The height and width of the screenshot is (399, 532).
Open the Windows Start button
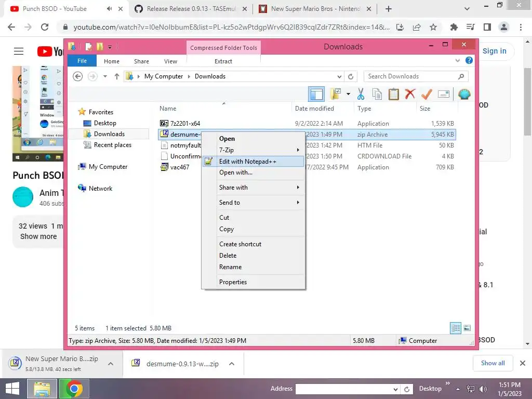[x=12, y=389]
